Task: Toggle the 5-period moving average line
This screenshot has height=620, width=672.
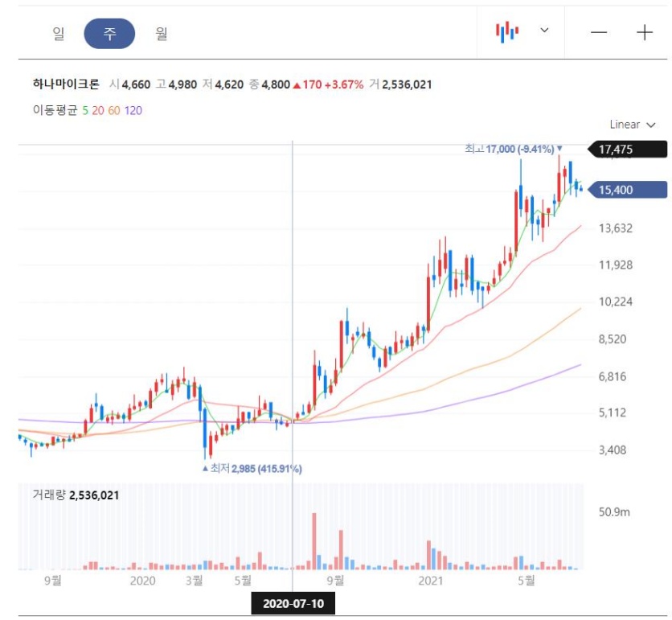Action: pyautogui.click(x=85, y=110)
